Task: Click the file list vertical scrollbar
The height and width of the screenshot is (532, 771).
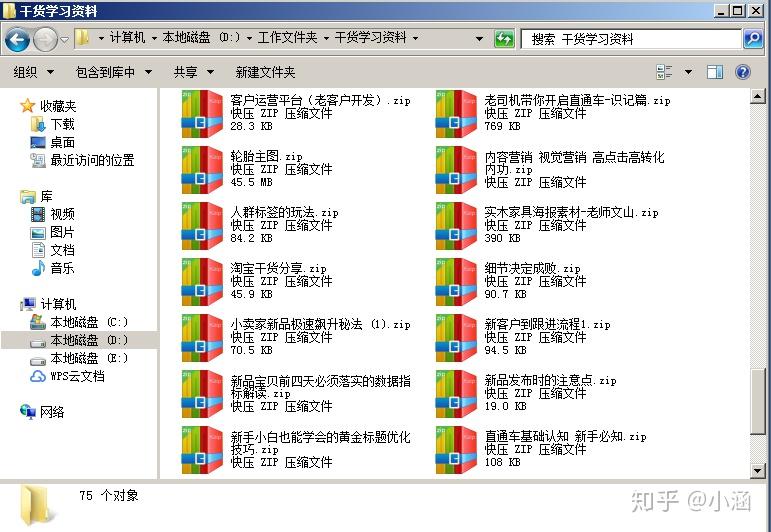Action: coord(758,300)
